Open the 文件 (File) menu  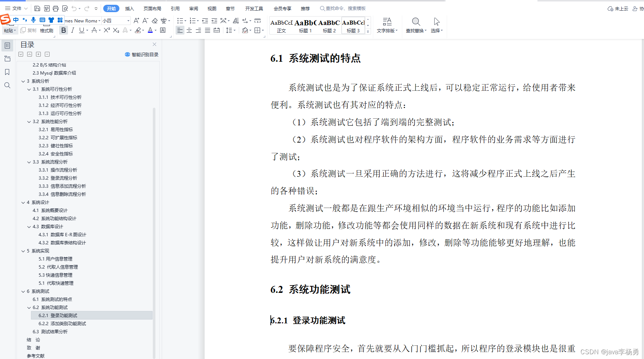click(x=16, y=8)
